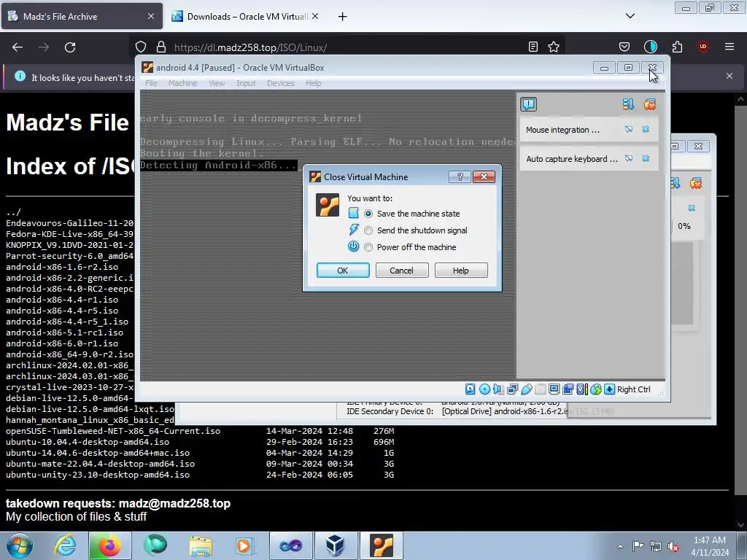747x560 pixels.
Task: Close the Firefox notification bar
Action: pyautogui.click(x=729, y=76)
